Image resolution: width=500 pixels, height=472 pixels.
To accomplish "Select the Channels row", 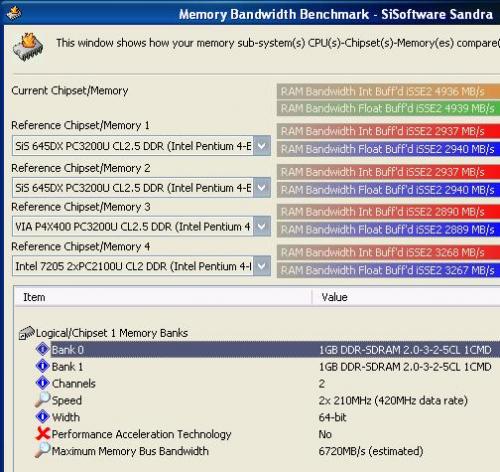I will pos(268,383).
